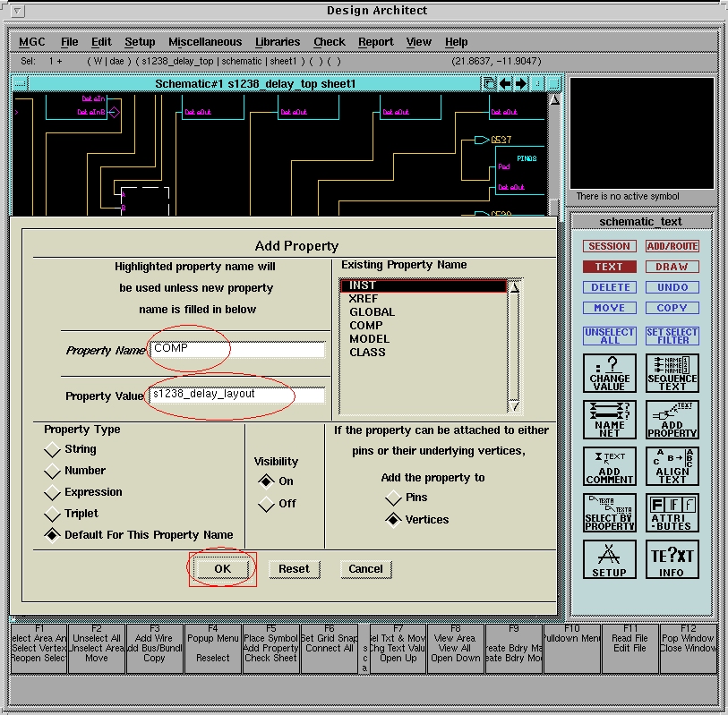Viewport: 728px width, 715px height.
Task: Open the Design Architect window menu button
Action: 20,11
